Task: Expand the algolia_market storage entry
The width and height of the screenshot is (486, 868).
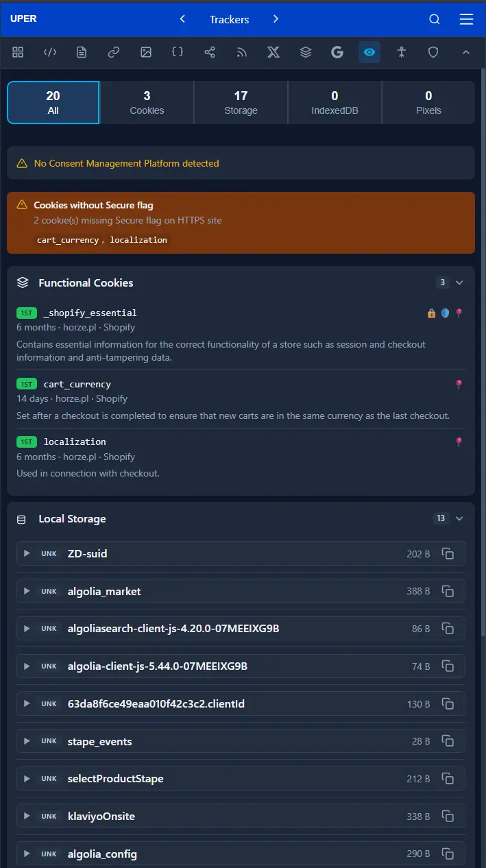Action: click(27, 591)
